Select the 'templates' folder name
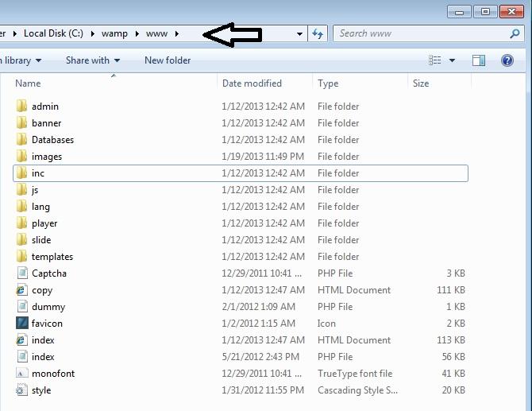Image resolution: width=532 pixels, height=411 pixels. (52, 257)
